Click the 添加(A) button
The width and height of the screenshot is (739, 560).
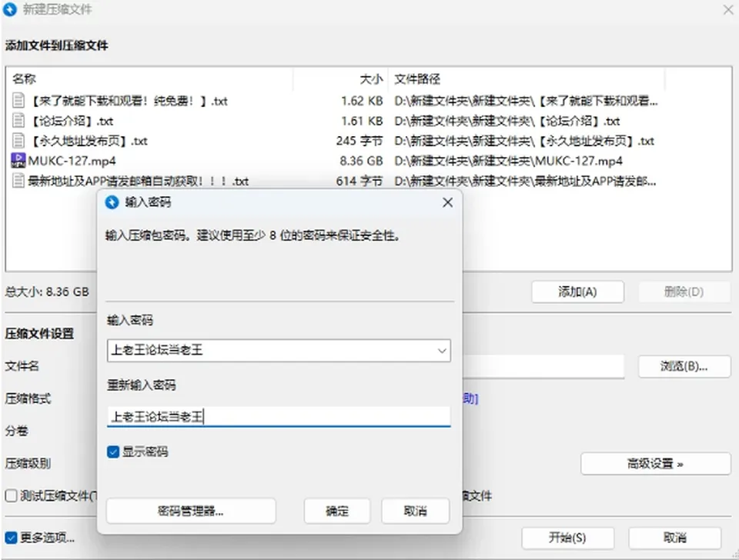point(578,292)
